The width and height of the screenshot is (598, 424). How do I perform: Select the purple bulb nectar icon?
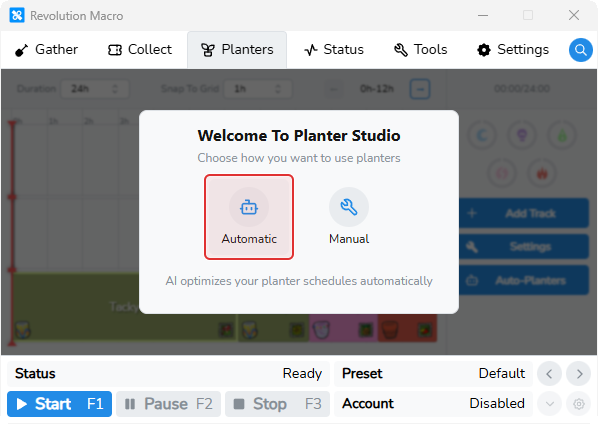[x=522, y=135]
